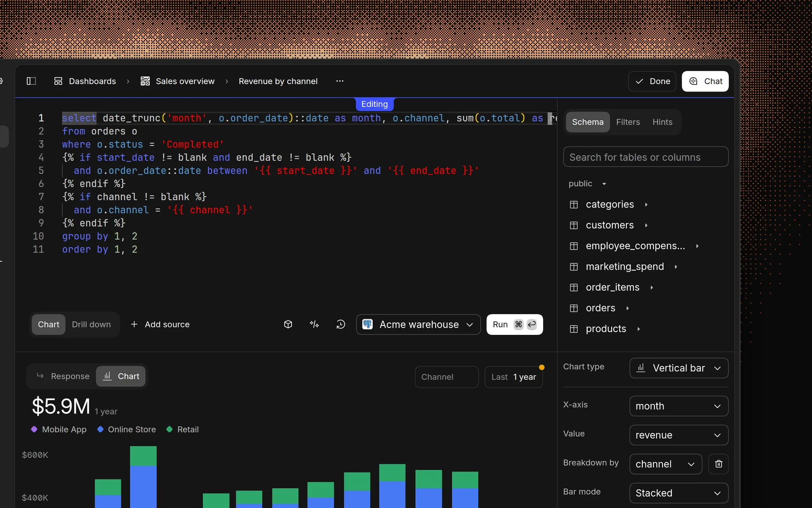Open the Acme warehouse dropdown
Image resolution: width=812 pixels, height=508 pixels.
pyautogui.click(x=418, y=324)
